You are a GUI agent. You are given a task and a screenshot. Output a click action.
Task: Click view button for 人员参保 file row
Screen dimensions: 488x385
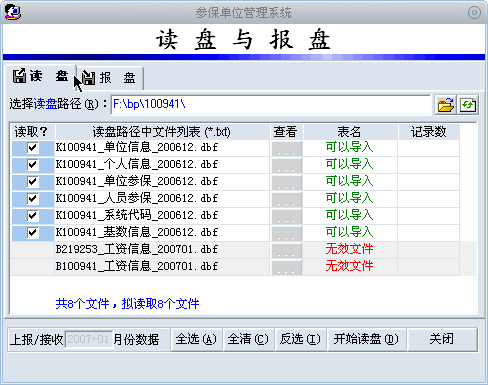pyautogui.click(x=287, y=199)
